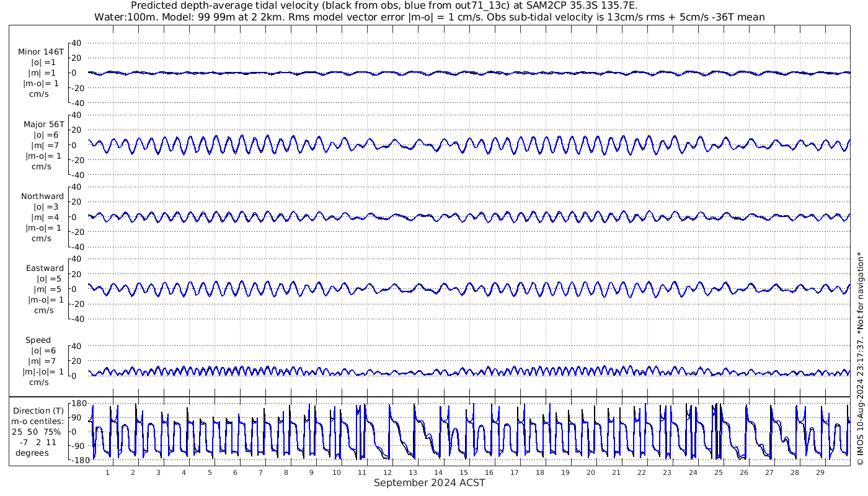Click '|m| =7' under Major 56T

[x=45, y=145]
